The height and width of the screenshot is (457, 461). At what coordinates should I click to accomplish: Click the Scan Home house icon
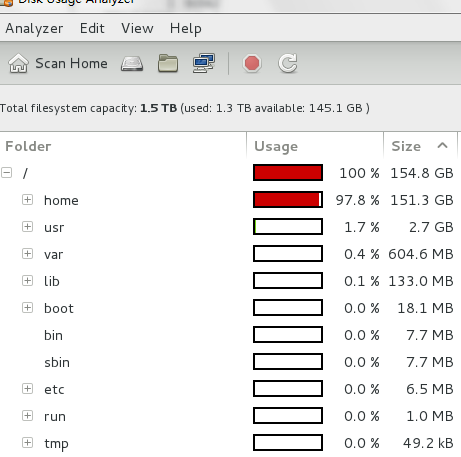(18, 63)
